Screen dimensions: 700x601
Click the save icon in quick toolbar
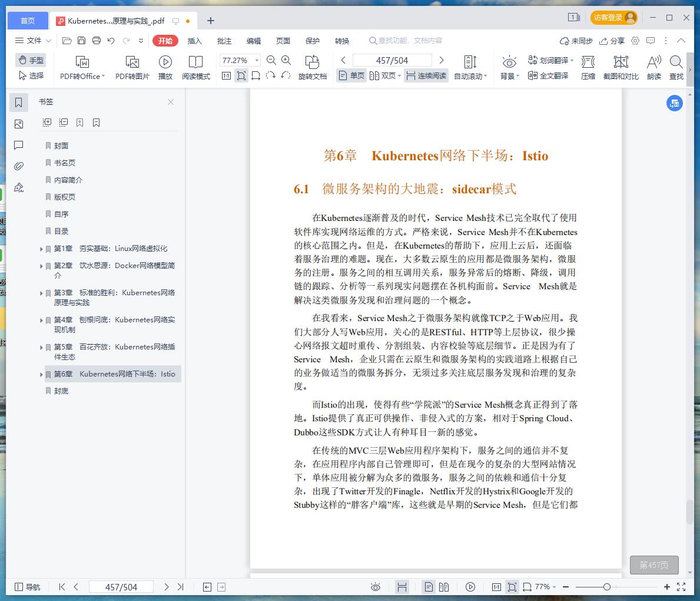[x=82, y=41]
